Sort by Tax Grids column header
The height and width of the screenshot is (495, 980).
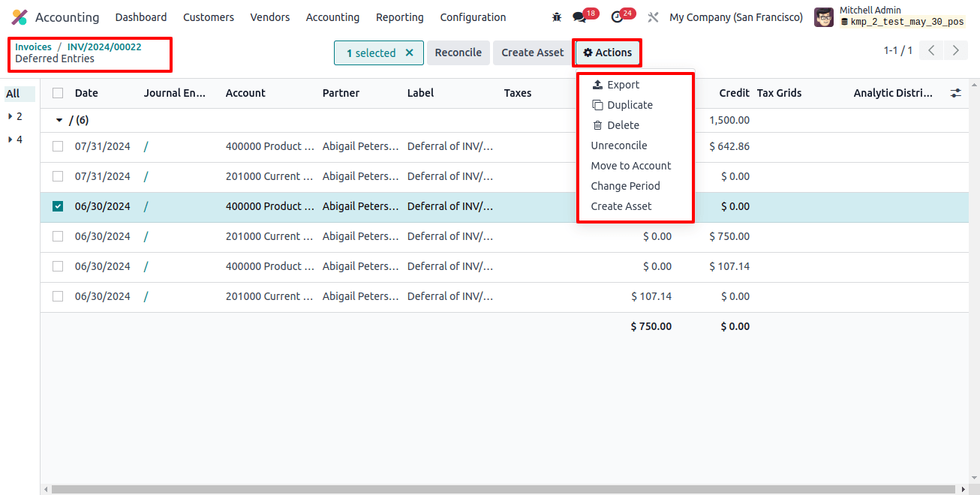click(779, 93)
